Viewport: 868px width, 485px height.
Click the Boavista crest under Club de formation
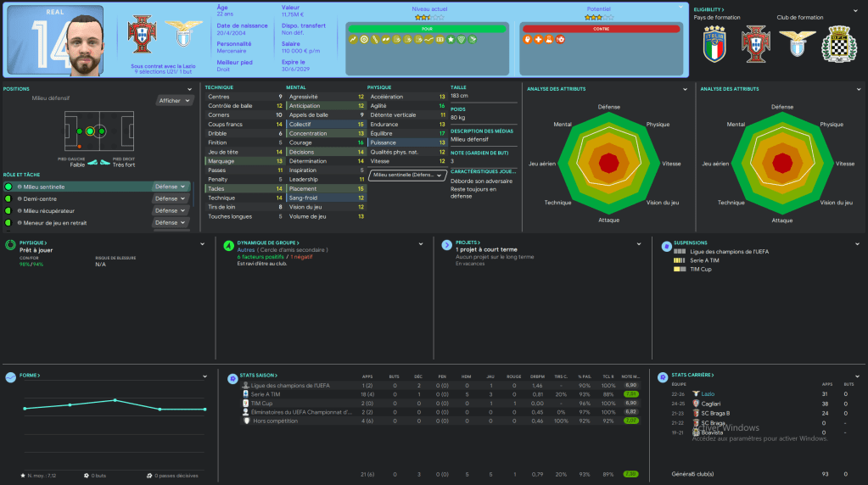coord(838,42)
